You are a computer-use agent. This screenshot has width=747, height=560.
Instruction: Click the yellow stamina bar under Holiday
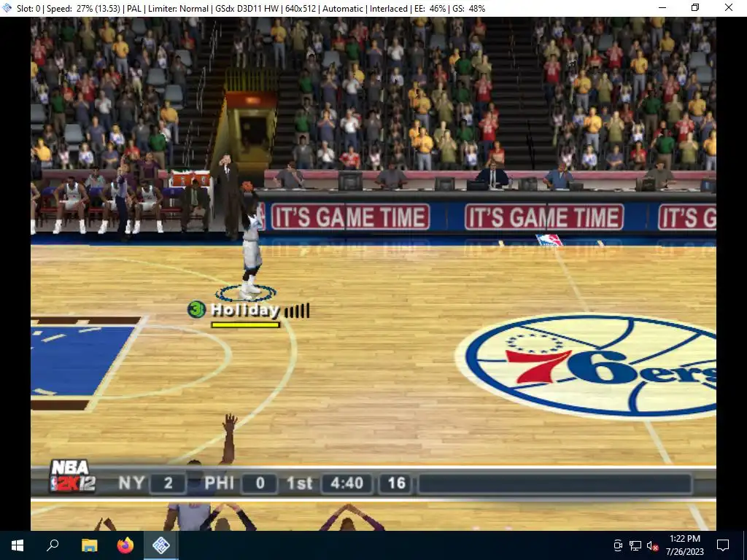(245, 325)
